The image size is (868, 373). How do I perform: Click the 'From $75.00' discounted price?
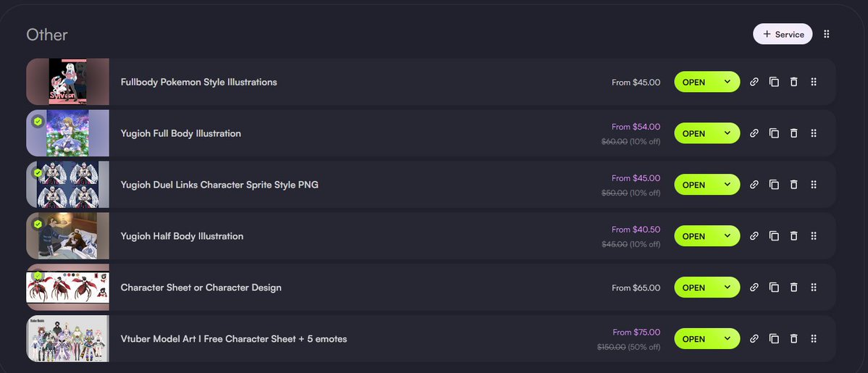coord(636,332)
